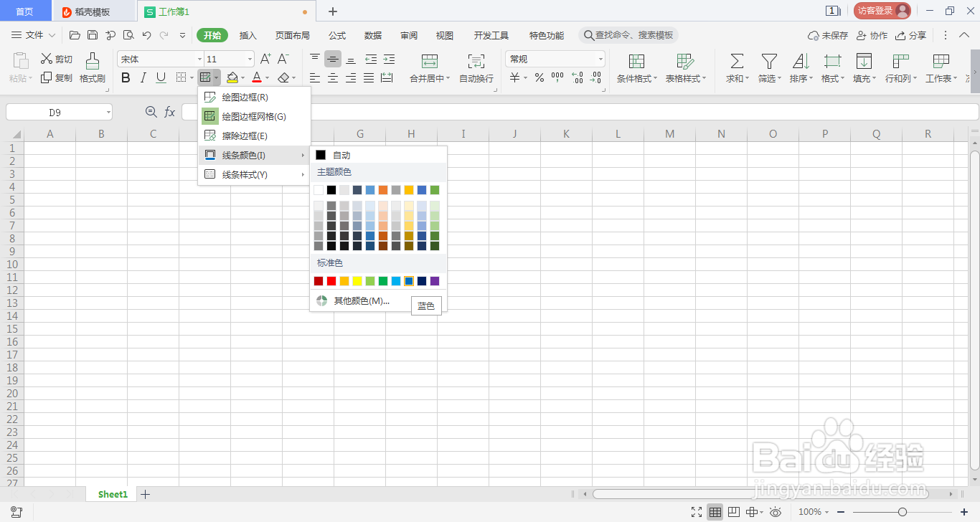
Task: Click the search commands (查找命令) field
Action: [x=628, y=35]
